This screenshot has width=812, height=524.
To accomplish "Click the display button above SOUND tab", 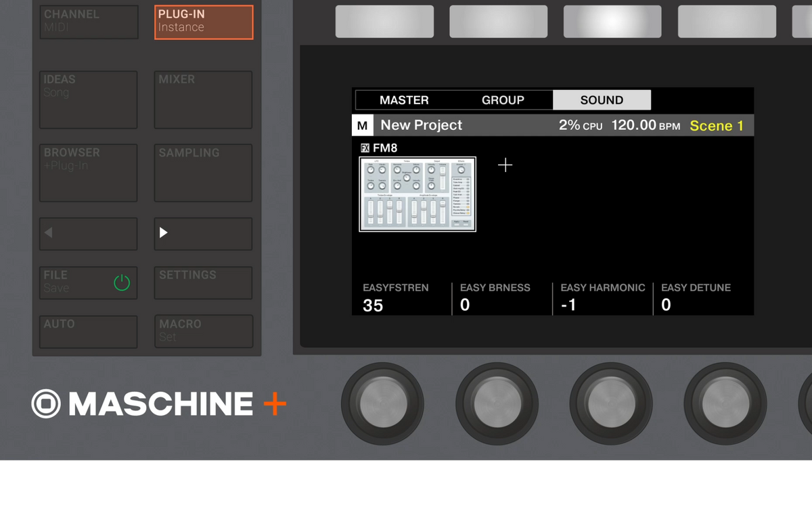I will tap(612, 22).
